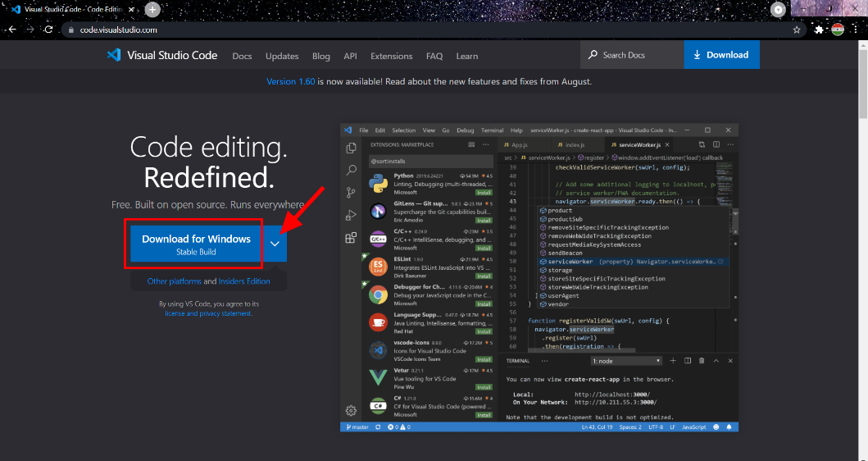Click the scrollbar up arrow
Image resolution: width=868 pixels, height=461 pixels.
(x=863, y=44)
